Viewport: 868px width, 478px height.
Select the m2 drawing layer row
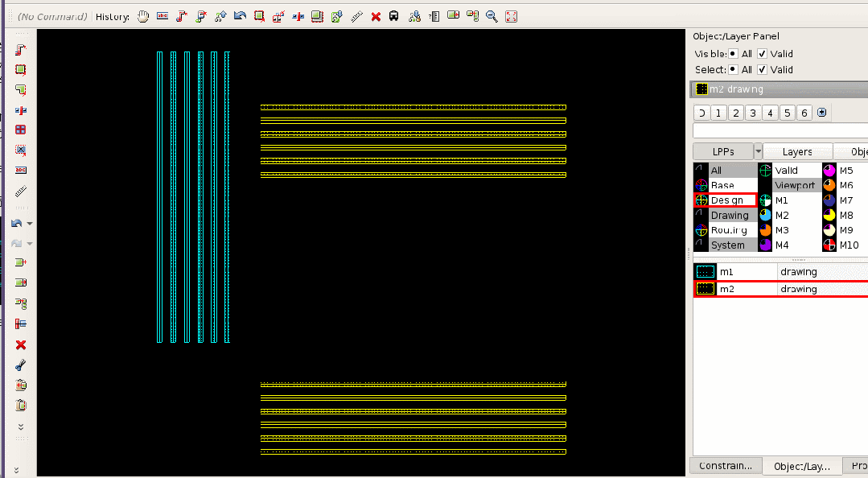780,289
